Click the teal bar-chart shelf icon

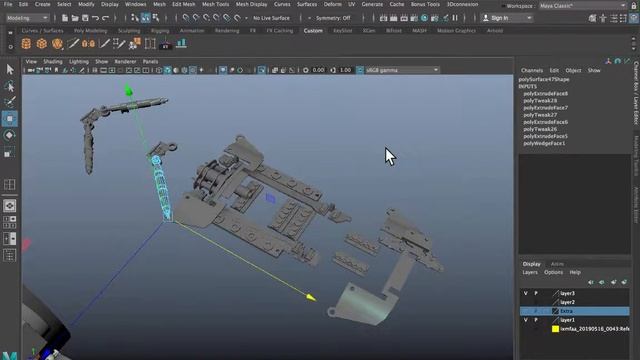(181, 44)
